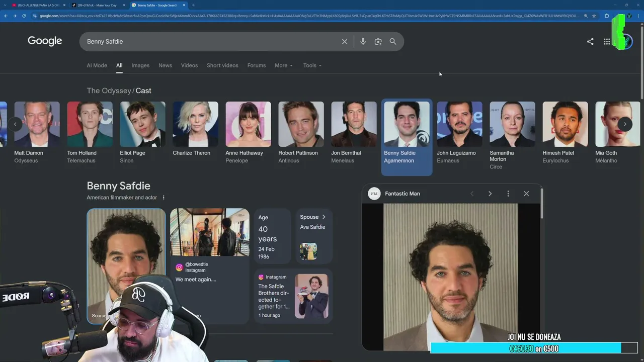This screenshot has width=644, height=362.
Task: Select Jon Bernthal cast card
Action: click(354, 133)
